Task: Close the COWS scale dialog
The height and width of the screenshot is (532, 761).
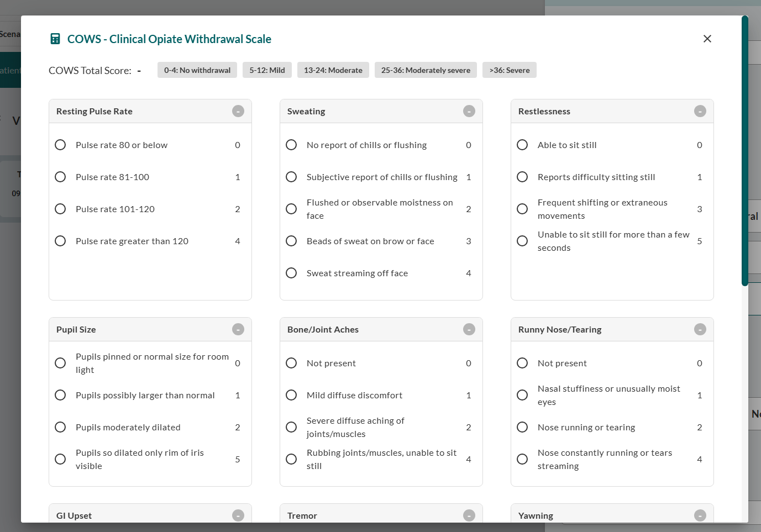Action: coord(707,39)
